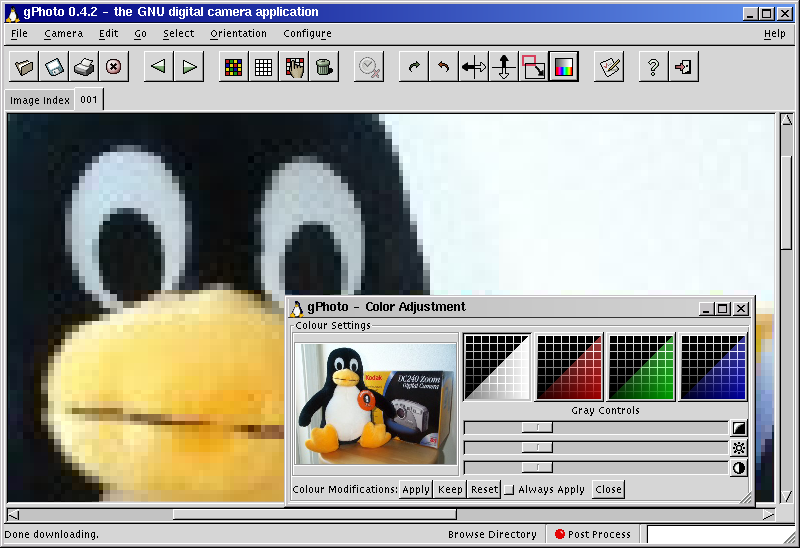This screenshot has width=800, height=548.
Task: Flip image horizontally
Action: tap(474, 66)
